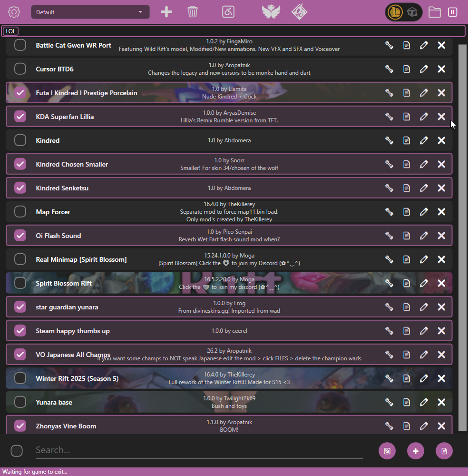Uncheck the Kindred Senketsu mod
The width and height of the screenshot is (468, 476).
click(20, 188)
